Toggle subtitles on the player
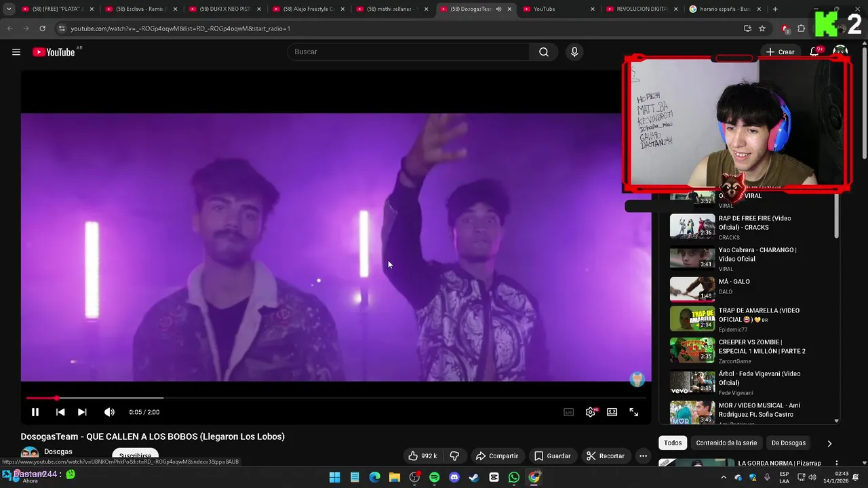The image size is (868, 488). pyautogui.click(x=568, y=412)
